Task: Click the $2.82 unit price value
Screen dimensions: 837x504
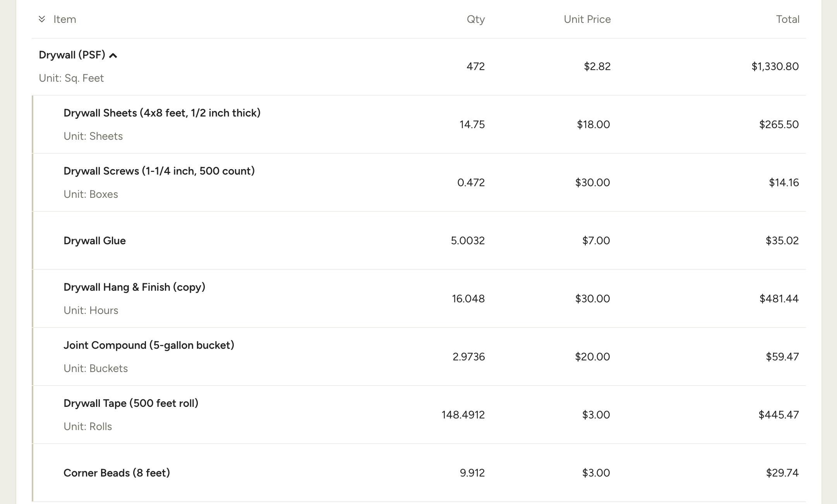Action: (597, 67)
